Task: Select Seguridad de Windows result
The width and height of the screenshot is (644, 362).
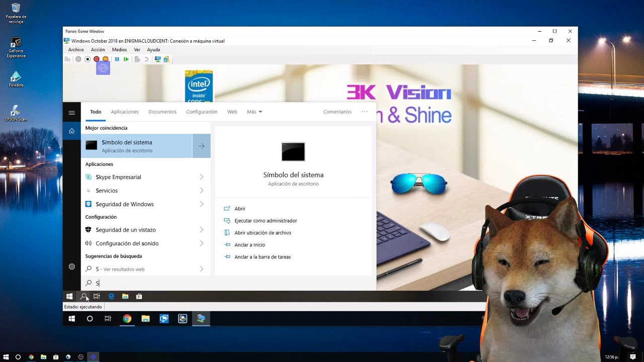Action: pos(136,204)
